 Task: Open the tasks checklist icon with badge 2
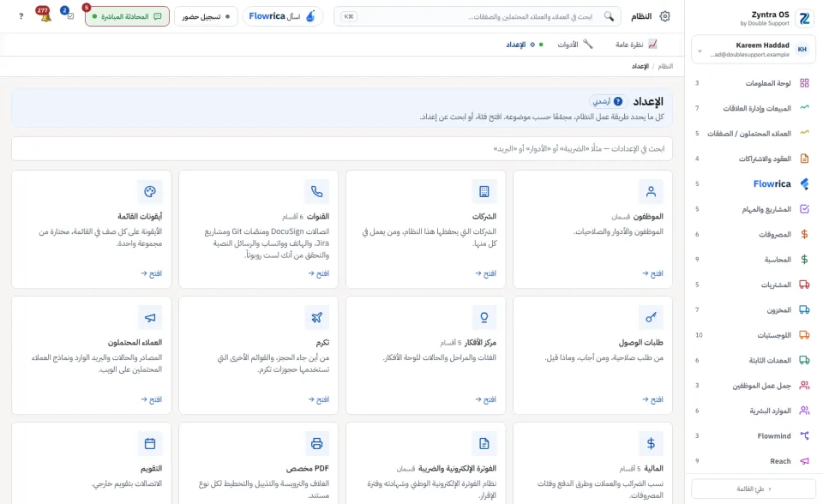(x=69, y=15)
